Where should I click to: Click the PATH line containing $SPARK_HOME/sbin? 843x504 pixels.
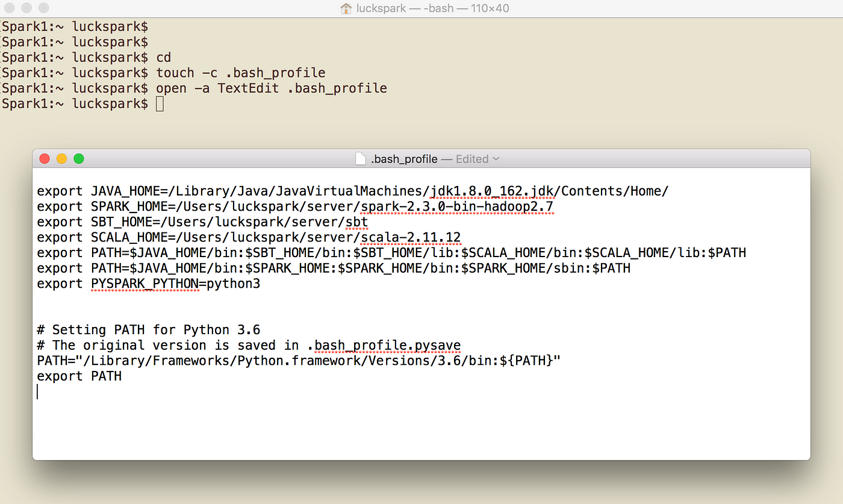click(x=334, y=268)
